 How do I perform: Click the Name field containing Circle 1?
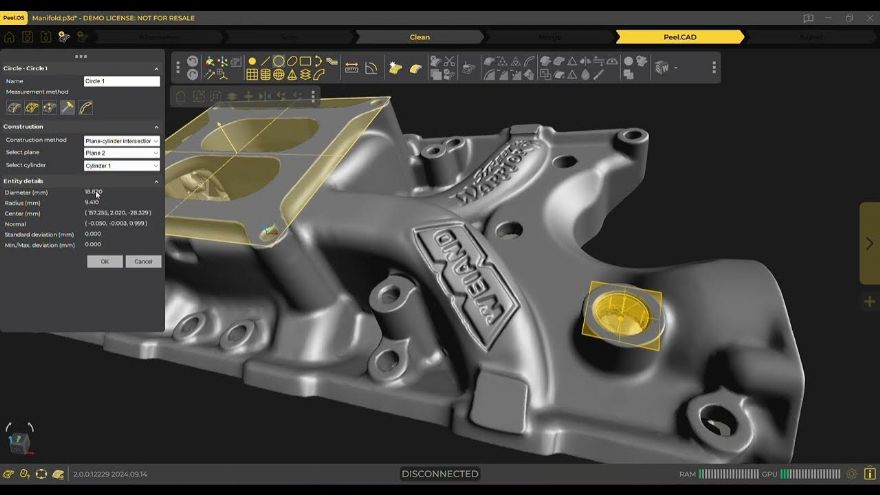click(122, 81)
